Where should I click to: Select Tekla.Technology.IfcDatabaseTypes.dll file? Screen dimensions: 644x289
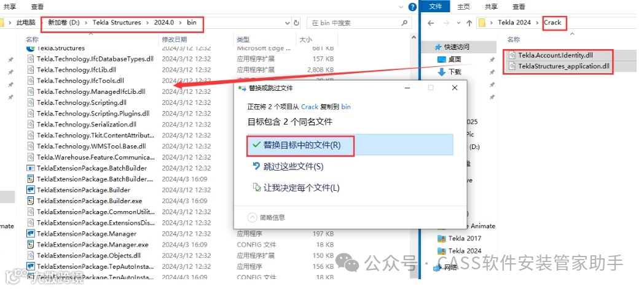click(95, 59)
